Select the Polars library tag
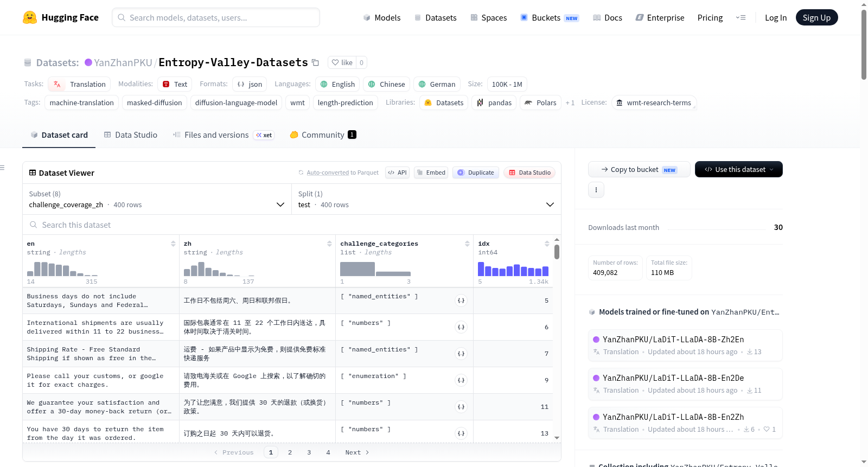 pyautogui.click(x=540, y=103)
